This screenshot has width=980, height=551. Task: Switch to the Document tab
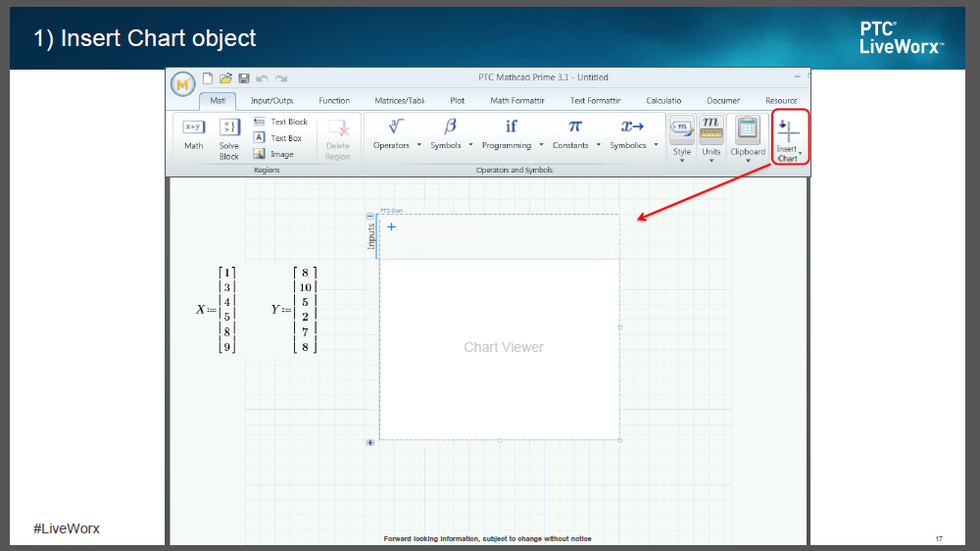pos(723,101)
